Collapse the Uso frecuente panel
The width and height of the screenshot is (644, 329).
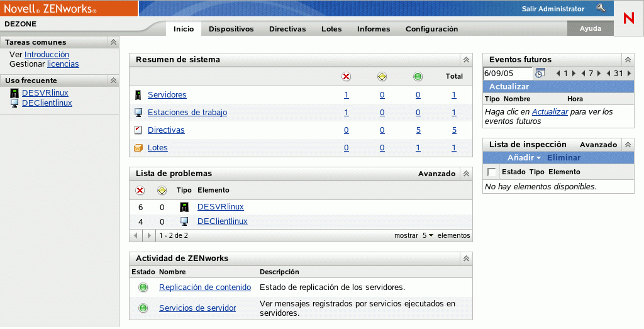click(113, 80)
